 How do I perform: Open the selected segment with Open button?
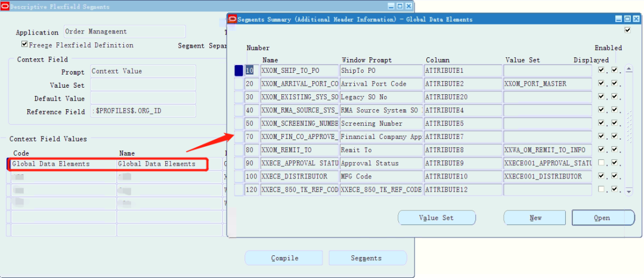603,218
